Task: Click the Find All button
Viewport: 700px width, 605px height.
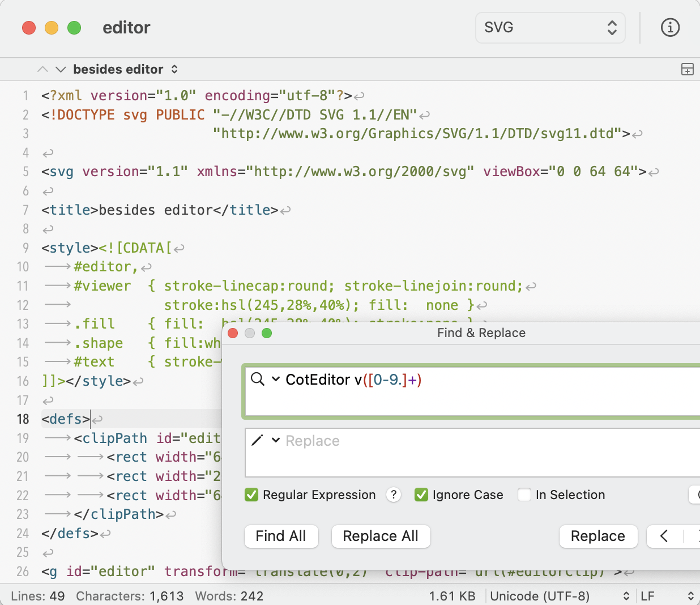Action: tap(281, 536)
